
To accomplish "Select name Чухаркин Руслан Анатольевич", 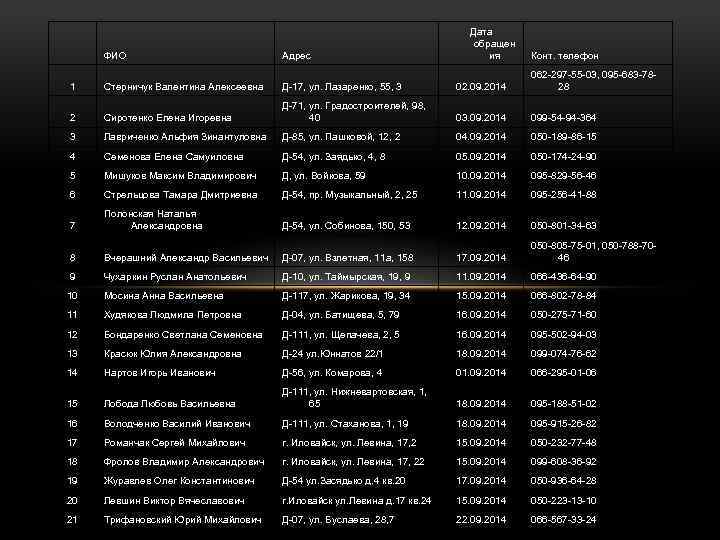I will coord(175,277).
